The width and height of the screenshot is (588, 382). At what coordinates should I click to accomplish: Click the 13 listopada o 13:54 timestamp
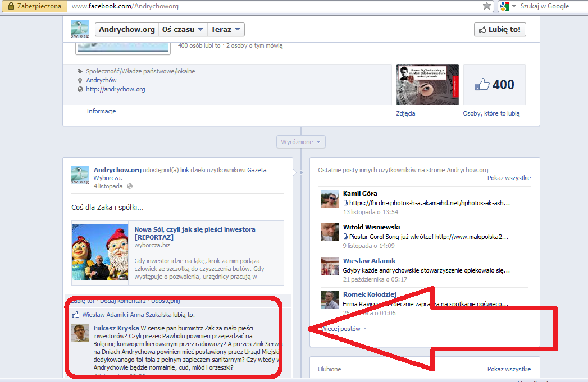coord(371,212)
